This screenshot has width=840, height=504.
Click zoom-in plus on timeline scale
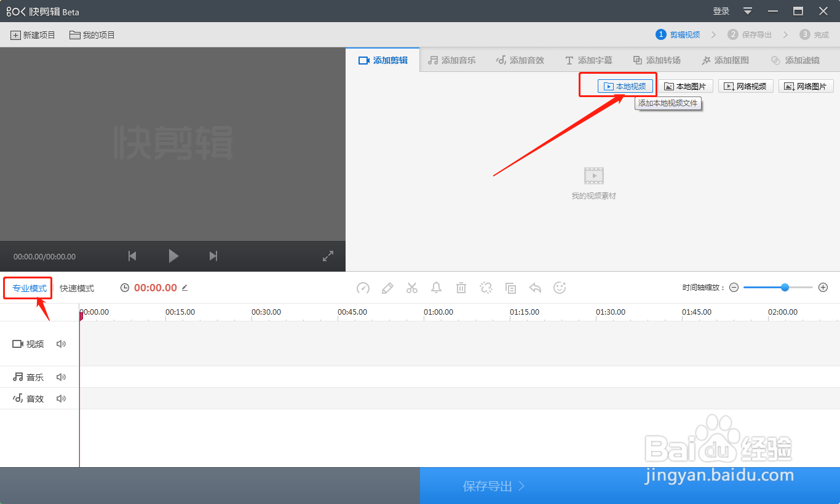click(823, 287)
